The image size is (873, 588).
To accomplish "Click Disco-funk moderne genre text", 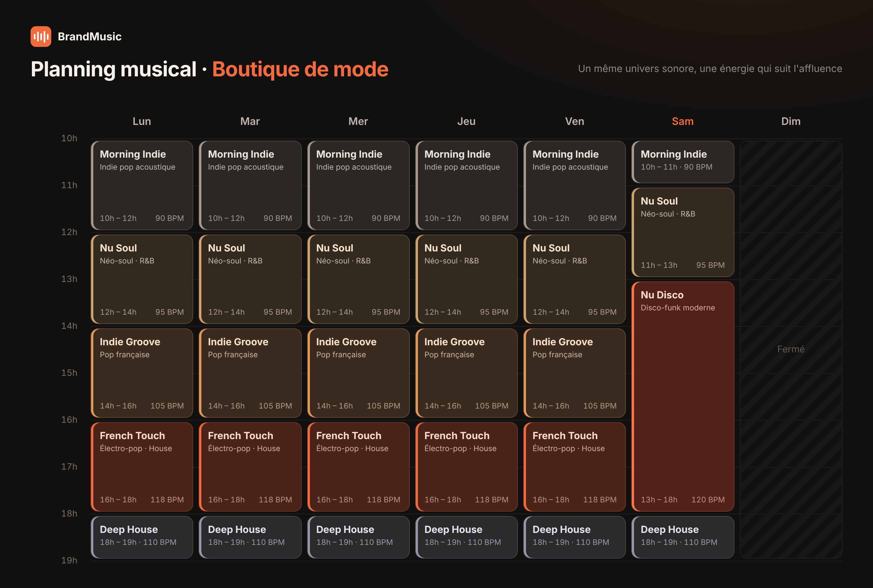I will (x=678, y=308).
